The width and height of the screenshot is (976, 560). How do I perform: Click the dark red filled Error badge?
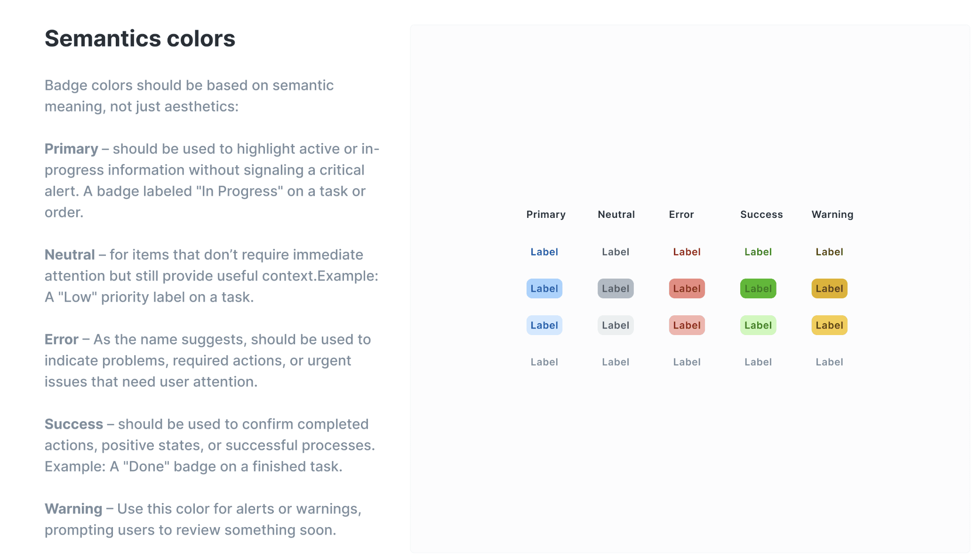(x=687, y=288)
